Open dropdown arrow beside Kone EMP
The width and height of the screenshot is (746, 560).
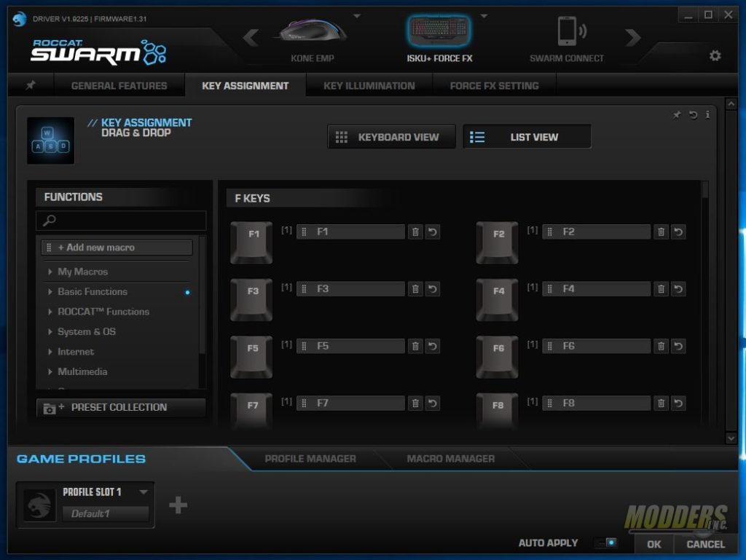(357, 16)
